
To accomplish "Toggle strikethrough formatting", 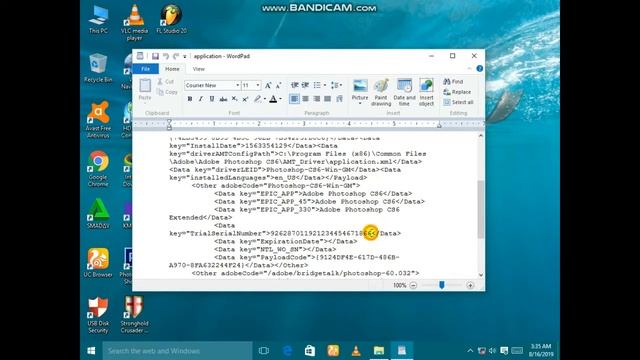I will pyautogui.click(x=223, y=99).
